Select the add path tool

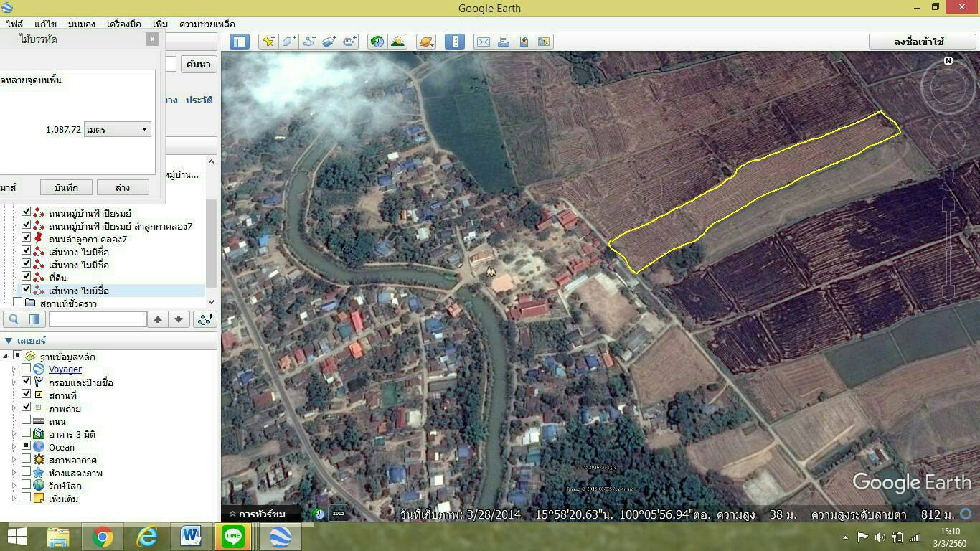(308, 42)
